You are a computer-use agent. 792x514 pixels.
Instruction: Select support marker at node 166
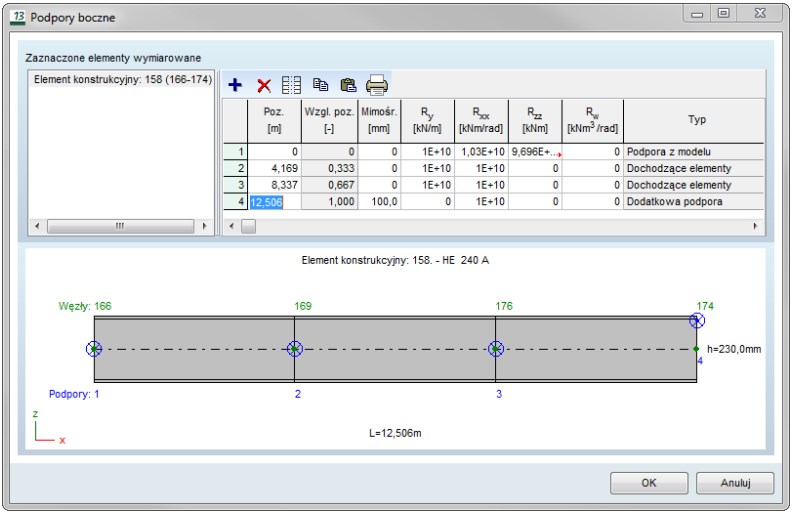click(x=94, y=348)
